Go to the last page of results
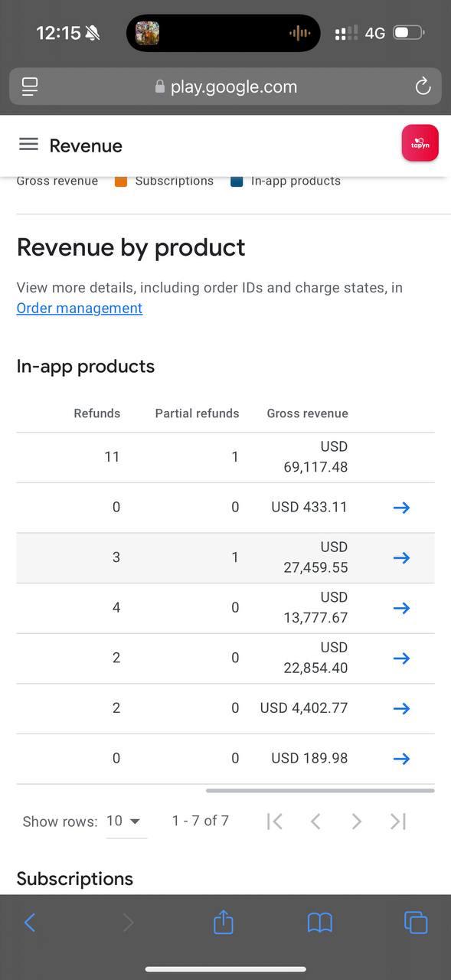The image size is (451, 980). (x=397, y=822)
